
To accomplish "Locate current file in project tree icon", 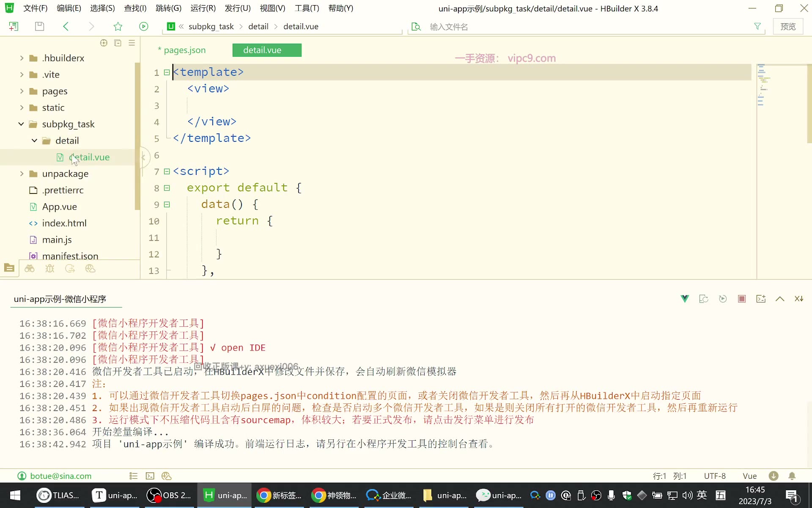I will tap(104, 43).
